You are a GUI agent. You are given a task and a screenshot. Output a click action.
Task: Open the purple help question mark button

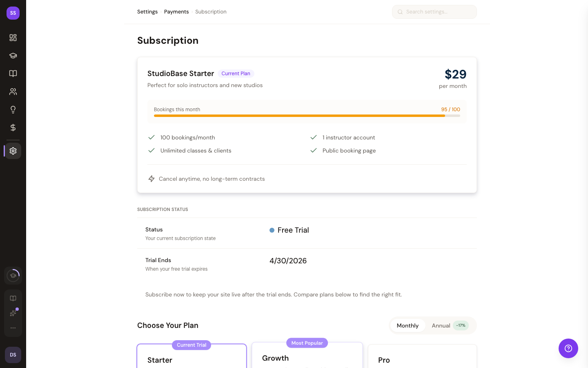(x=568, y=348)
